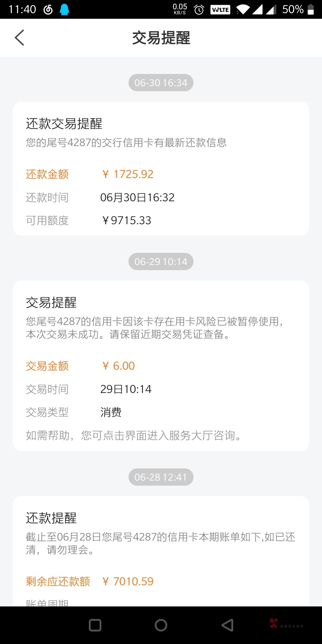Tap the Wi-Fi signal status icon
This screenshot has width=322, height=644.
243,10
